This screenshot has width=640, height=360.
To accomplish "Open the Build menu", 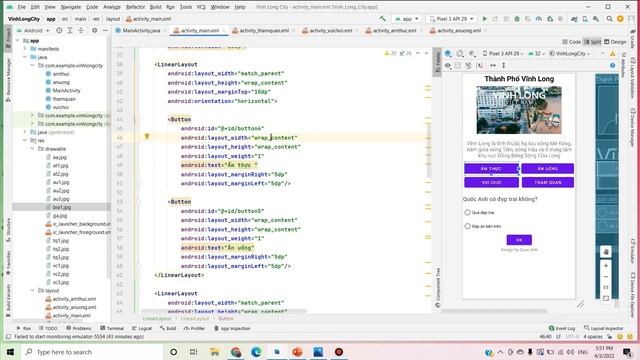I will point(156,7).
